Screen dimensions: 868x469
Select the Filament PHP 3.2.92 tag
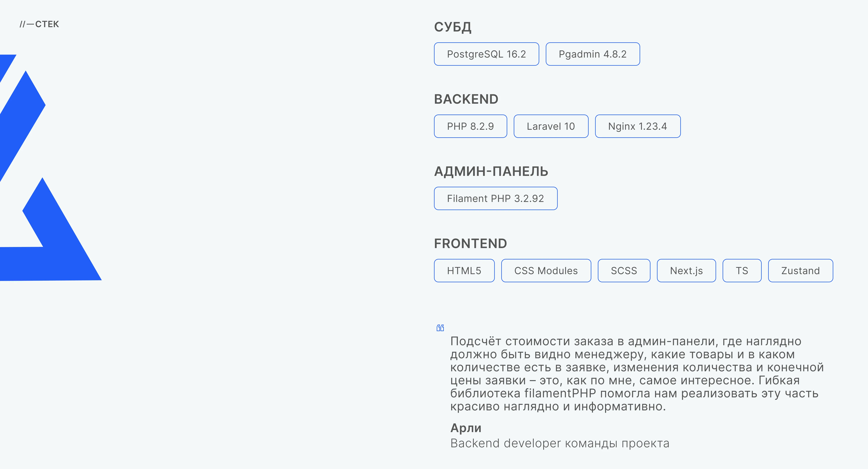coord(495,198)
